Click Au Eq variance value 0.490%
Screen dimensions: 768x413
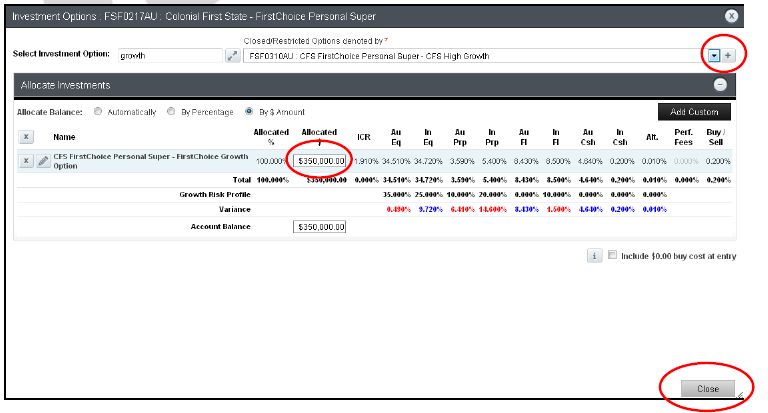(x=399, y=209)
